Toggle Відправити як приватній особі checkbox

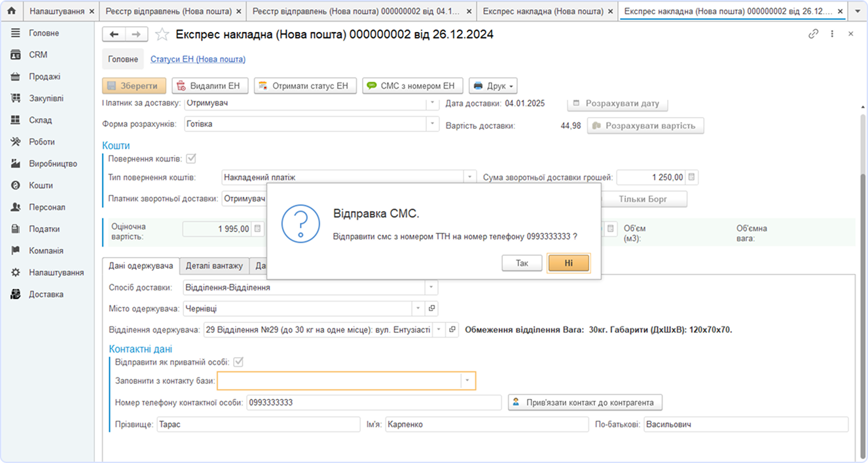click(239, 362)
